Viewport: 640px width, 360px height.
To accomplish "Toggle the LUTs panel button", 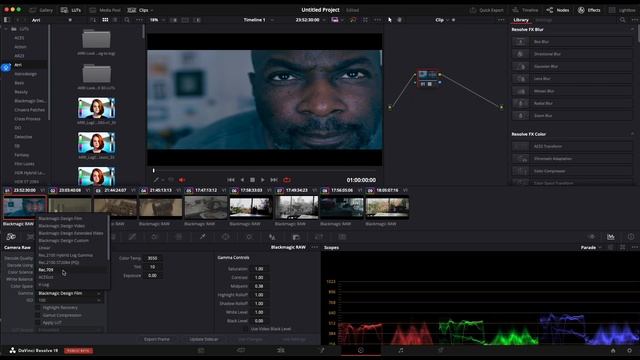I will pyautogui.click(x=71, y=10).
